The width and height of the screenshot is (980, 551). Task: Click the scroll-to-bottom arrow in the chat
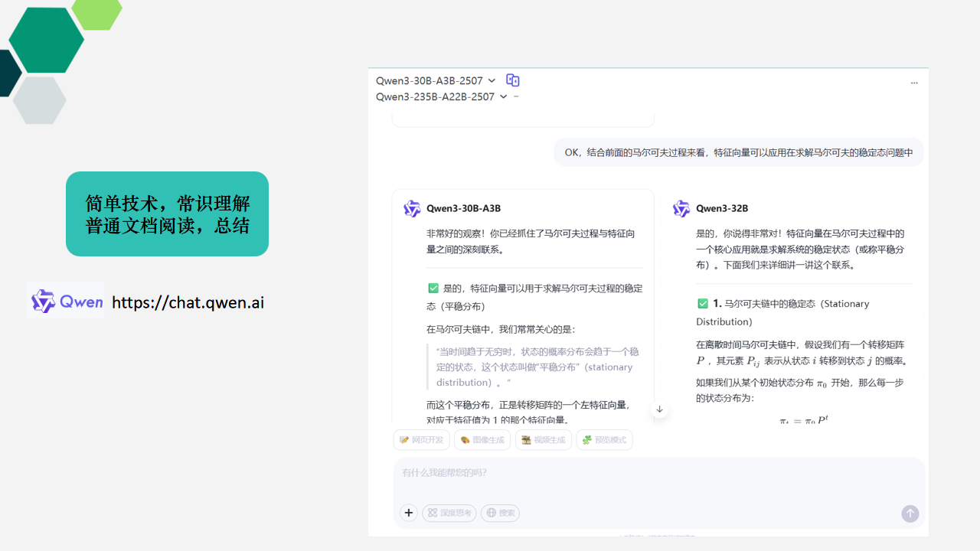pos(659,409)
